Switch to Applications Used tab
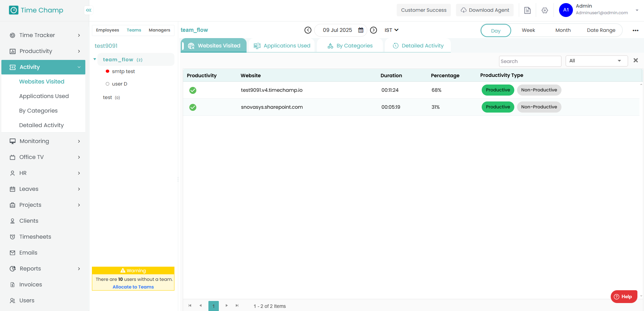 click(x=282, y=46)
